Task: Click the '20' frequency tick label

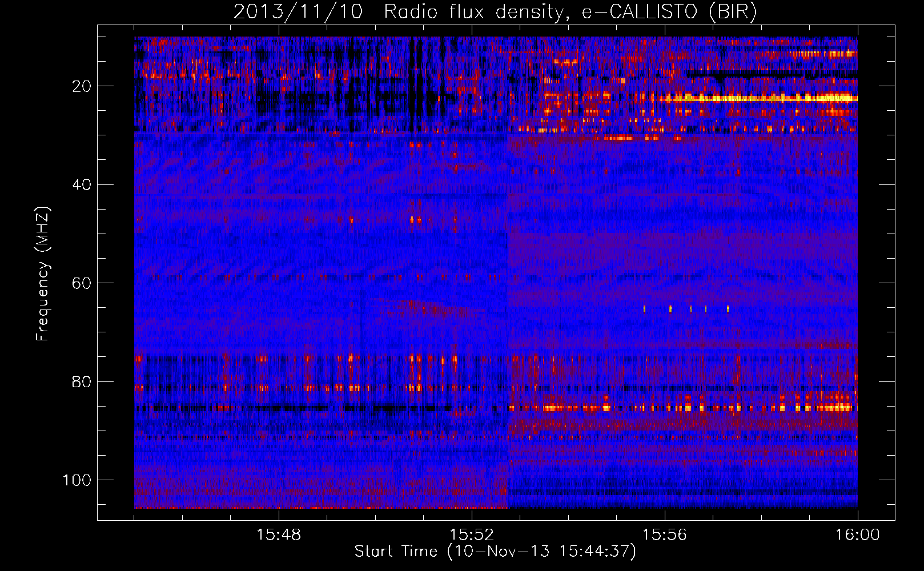Action: (x=82, y=86)
